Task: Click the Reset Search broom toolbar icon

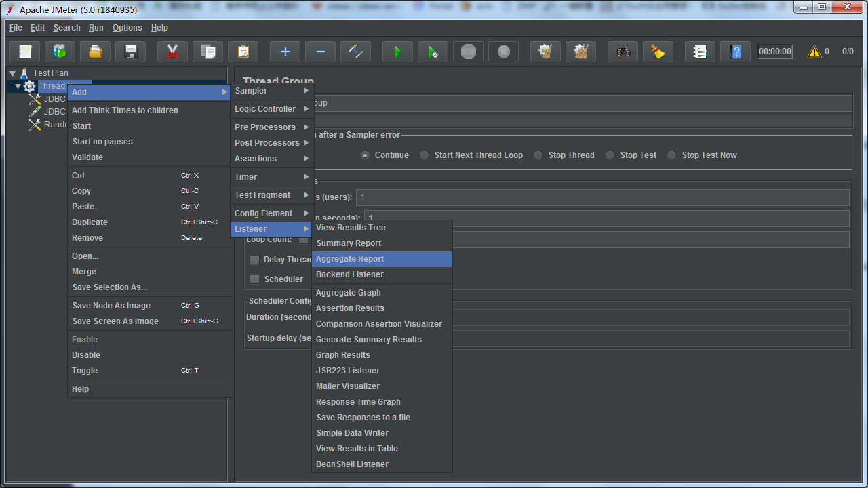Action: (658, 52)
